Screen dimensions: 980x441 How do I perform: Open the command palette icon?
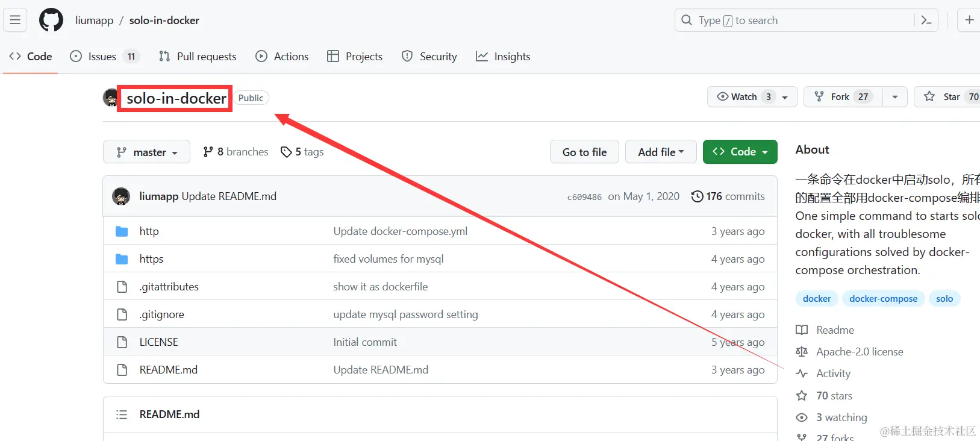[926, 20]
